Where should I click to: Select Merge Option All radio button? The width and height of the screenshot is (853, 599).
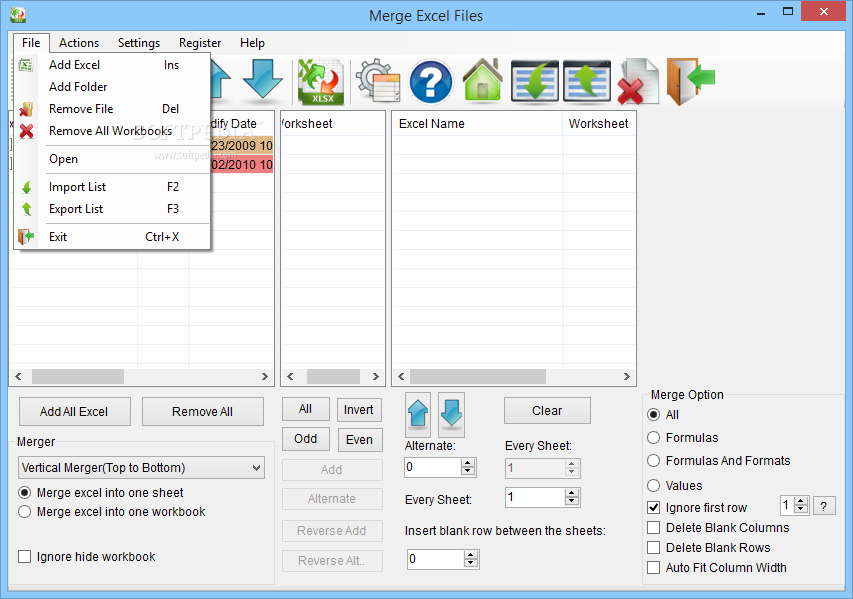(x=654, y=415)
